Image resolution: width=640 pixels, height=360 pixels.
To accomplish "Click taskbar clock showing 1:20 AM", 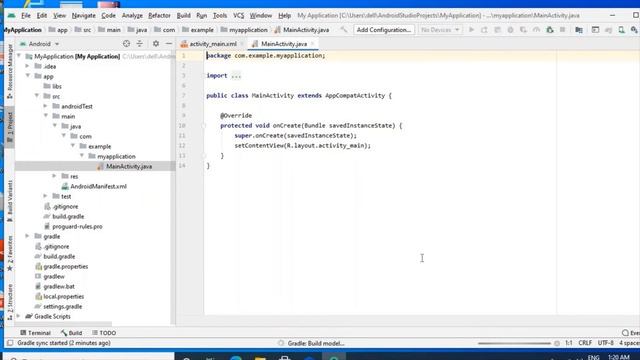I will click(x=619, y=357).
